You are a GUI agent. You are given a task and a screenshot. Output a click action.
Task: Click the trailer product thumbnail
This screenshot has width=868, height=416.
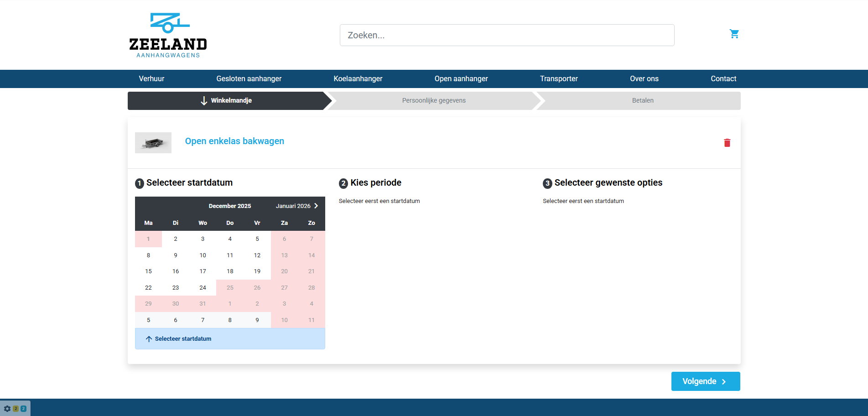153,143
